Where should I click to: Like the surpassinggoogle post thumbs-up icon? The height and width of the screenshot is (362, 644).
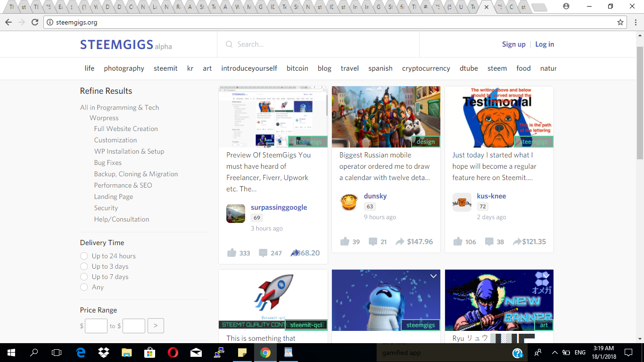pyautogui.click(x=231, y=253)
